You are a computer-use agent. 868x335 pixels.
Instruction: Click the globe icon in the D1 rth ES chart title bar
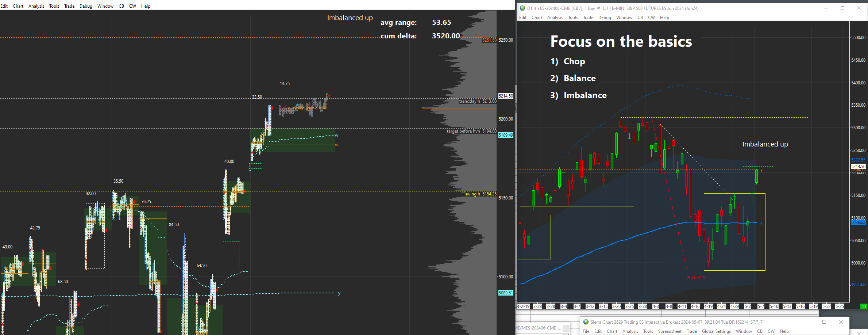522,8
